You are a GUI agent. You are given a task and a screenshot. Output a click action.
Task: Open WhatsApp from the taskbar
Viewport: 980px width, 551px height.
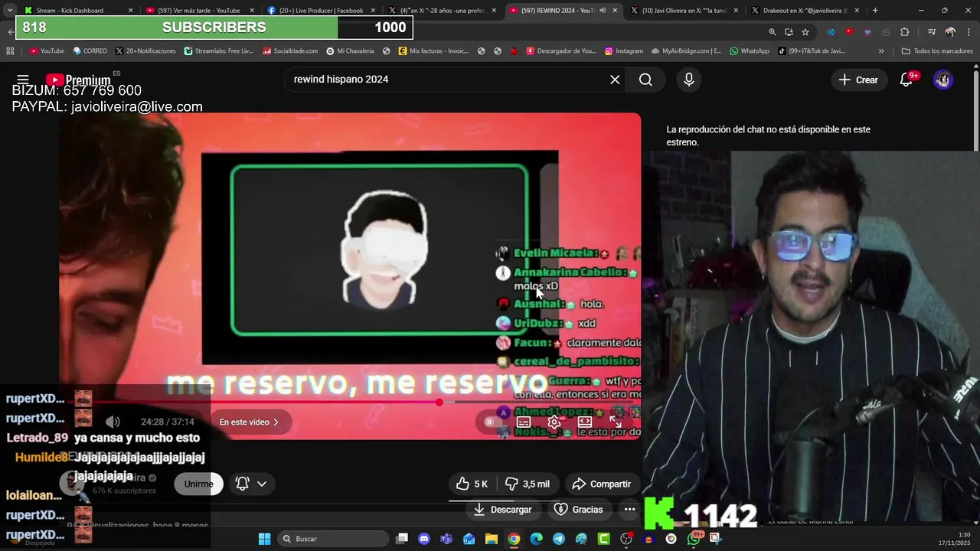pos(694,539)
